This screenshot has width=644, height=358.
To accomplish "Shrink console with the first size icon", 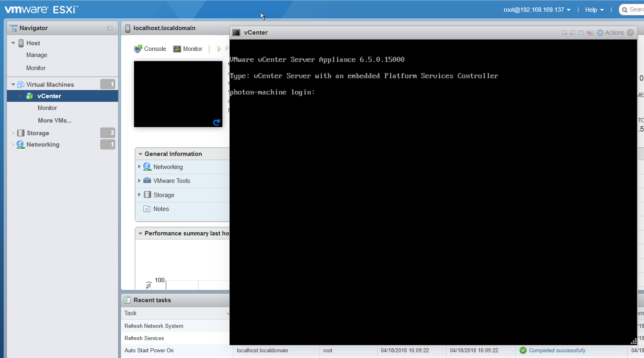I will pyautogui.click(x=565, y=33).
